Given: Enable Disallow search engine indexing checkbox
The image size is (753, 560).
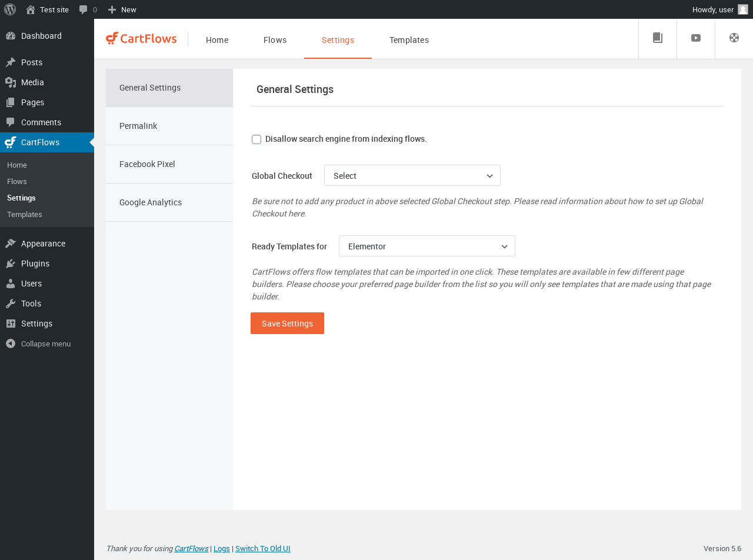Looking at the screenshot, I should 256,139.
